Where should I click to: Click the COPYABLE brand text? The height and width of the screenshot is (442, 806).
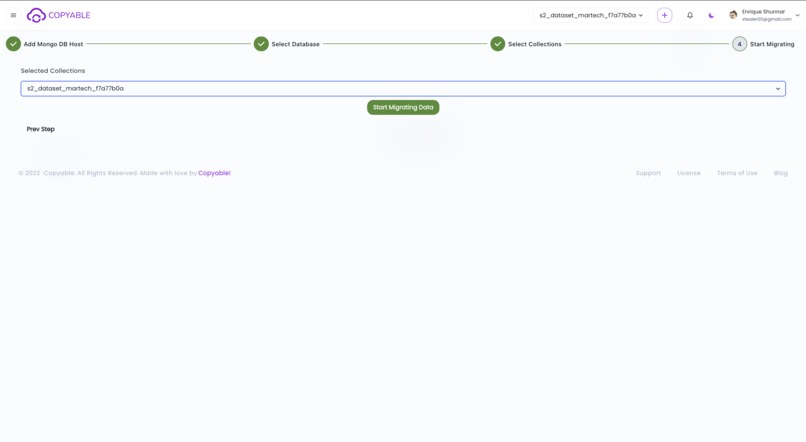tap(69, 15)
